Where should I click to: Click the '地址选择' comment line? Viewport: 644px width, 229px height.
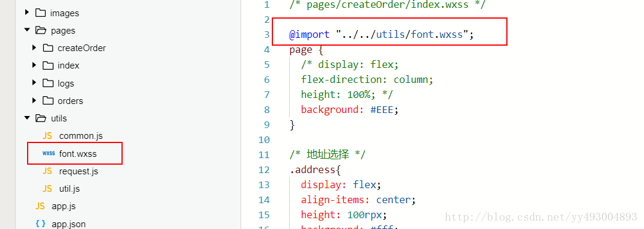pyautogui.click(x=327, y=154)
